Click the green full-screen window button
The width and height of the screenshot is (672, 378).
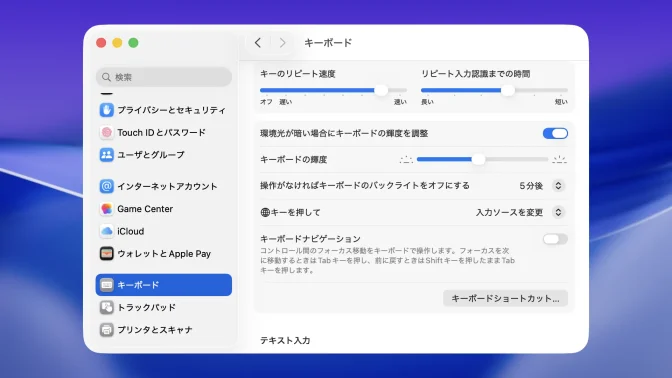pyautogui.click(x=133, y=42)
